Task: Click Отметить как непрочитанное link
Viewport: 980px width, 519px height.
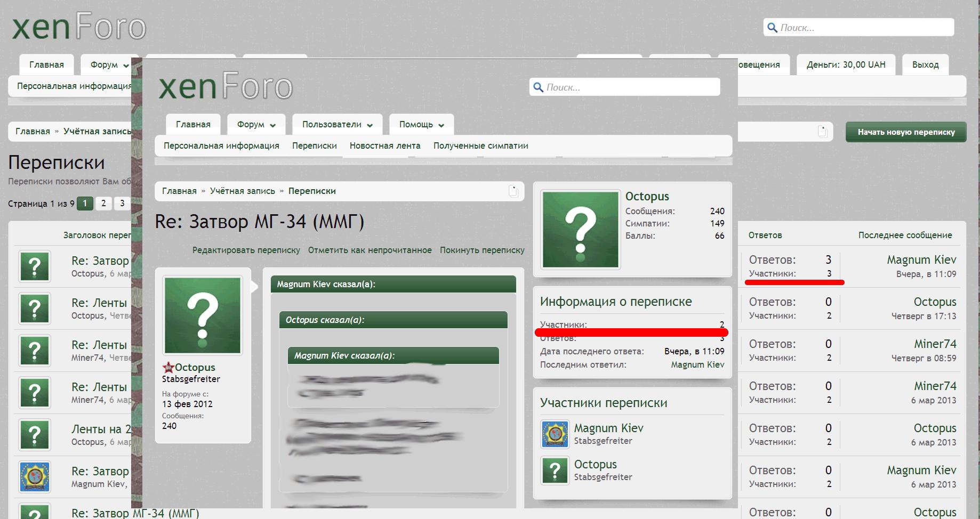Action: click(369, 250)
